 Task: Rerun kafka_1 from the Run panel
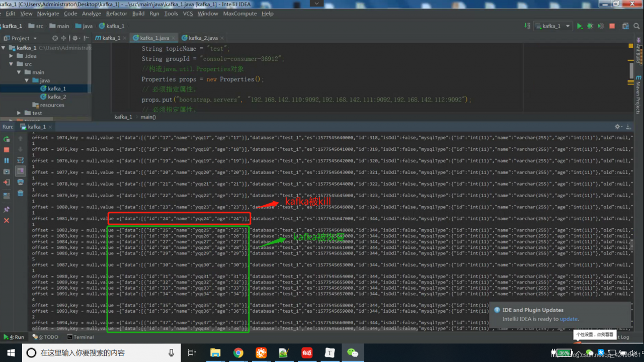(7, 139)
